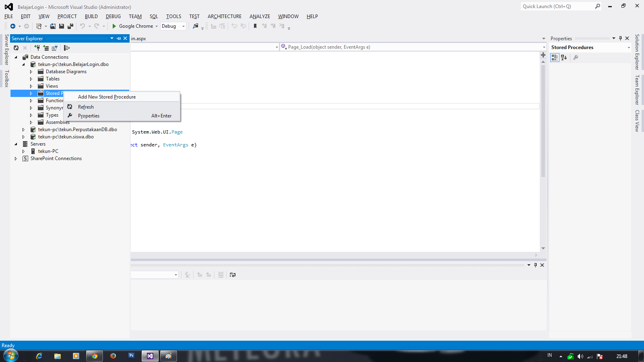Select the Connect to Database icon

[37, 47]
